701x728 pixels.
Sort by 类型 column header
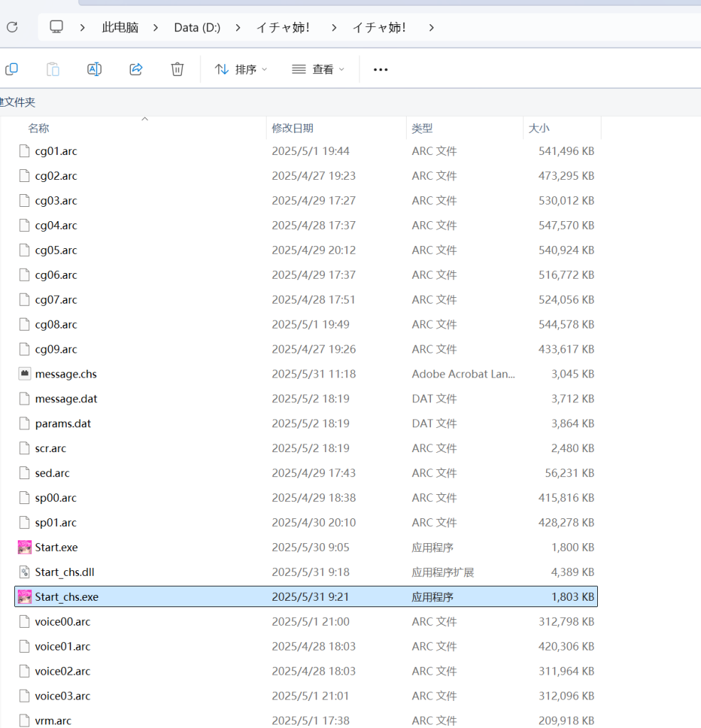(x=422, y=129)
